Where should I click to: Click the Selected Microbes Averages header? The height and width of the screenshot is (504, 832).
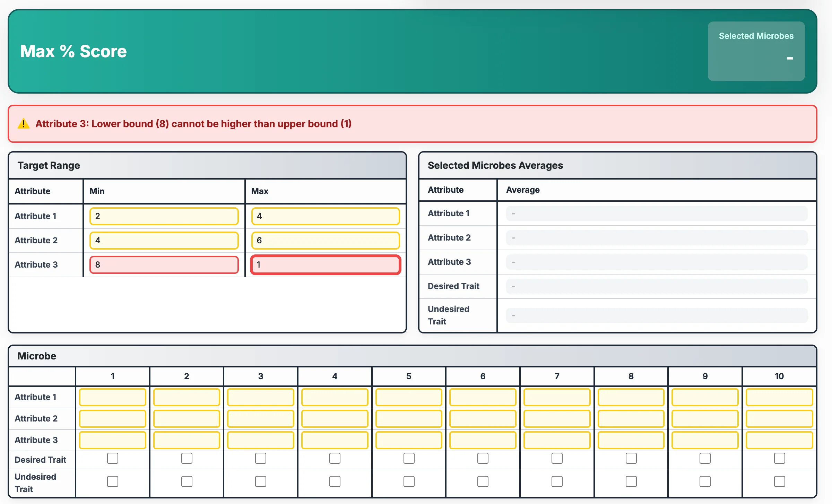click(495, 165)
